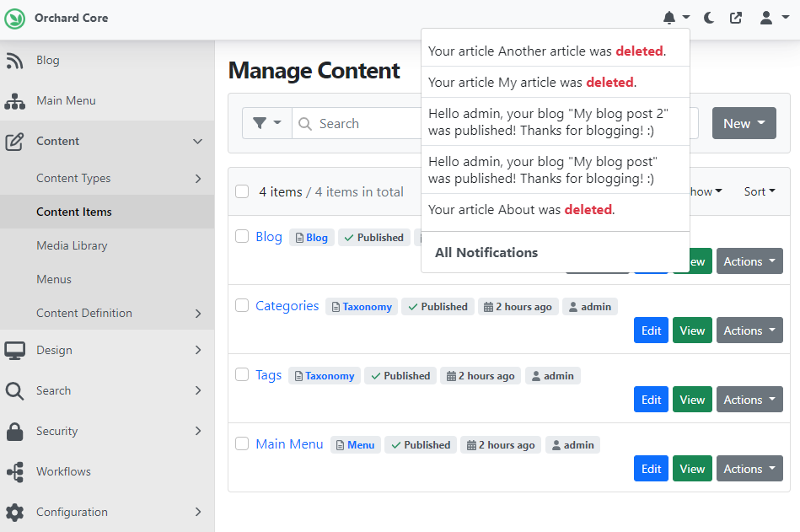
Task: Click the Main Menu sitemap icon
Action: (14, 101)
